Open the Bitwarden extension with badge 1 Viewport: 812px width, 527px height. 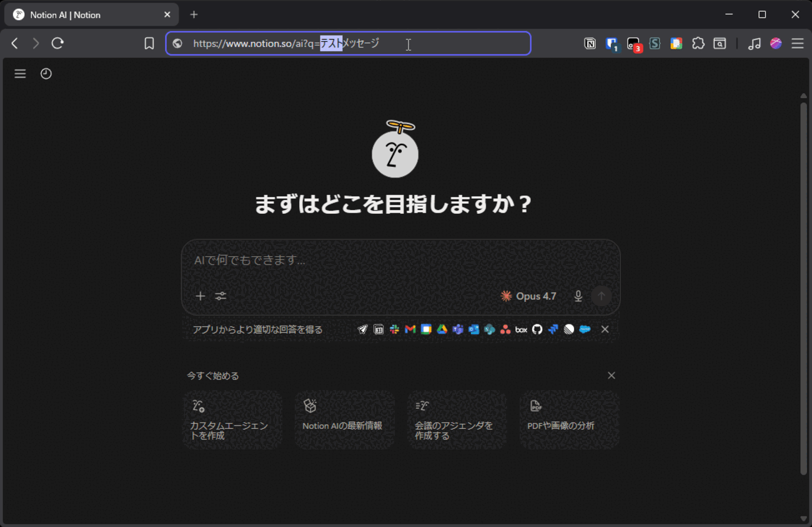pos(611,44)
